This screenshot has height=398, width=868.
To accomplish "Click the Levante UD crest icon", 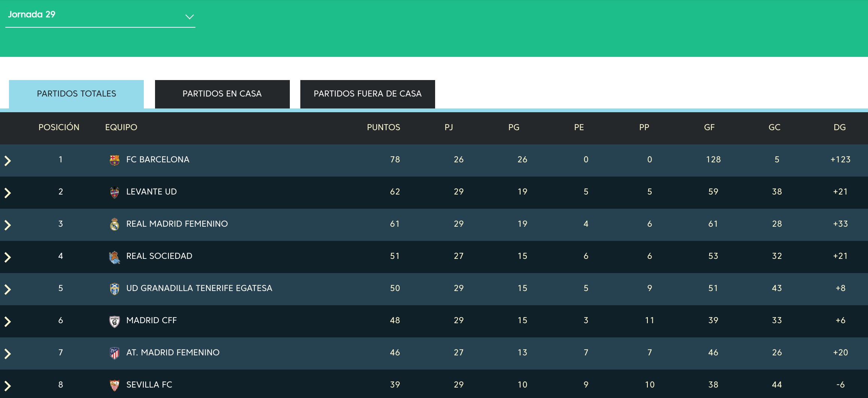I will (x=115, y=192).
